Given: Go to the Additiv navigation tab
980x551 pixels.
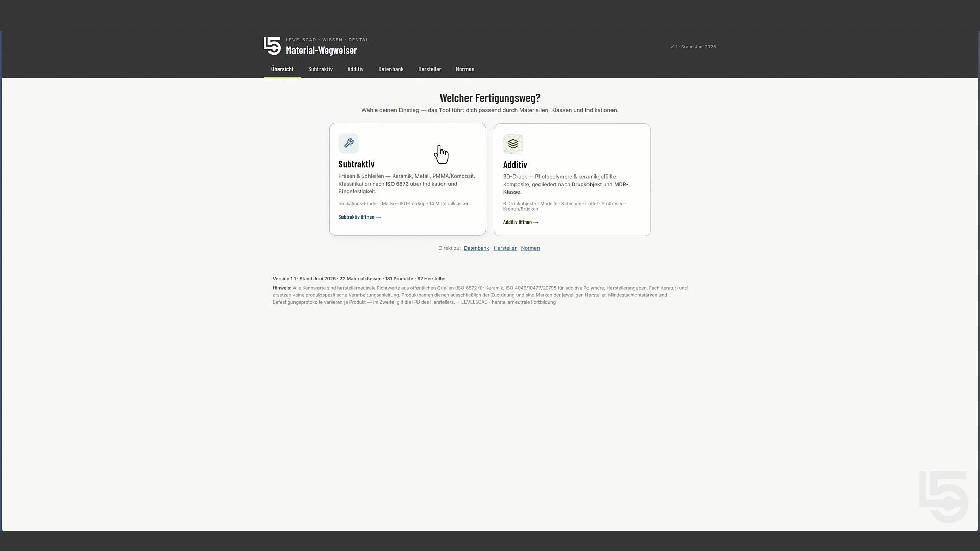Looking at the screenshot, I should 355,69.
